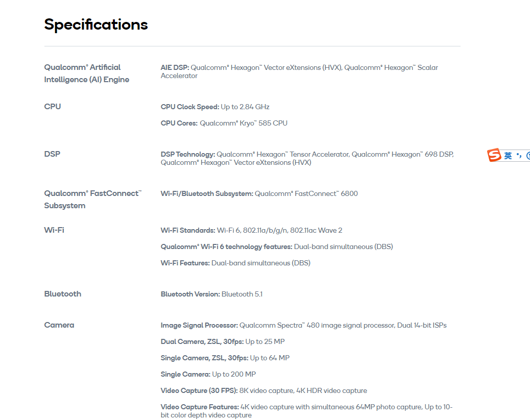The width and height of the screenshot is (530, 420).
Task: Click the Bluetooth category label
Action: click(62, 294)
